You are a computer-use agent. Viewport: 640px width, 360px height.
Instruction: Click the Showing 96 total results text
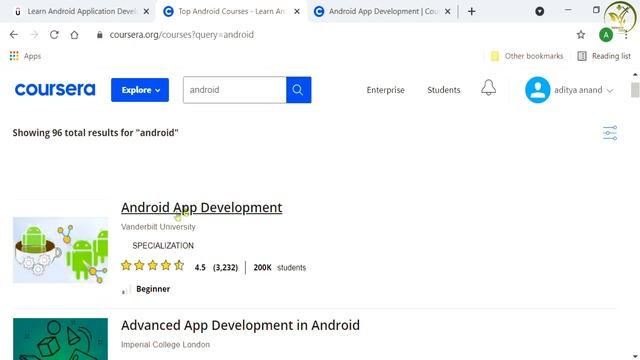pyautogui.click(x=96, y=133)
